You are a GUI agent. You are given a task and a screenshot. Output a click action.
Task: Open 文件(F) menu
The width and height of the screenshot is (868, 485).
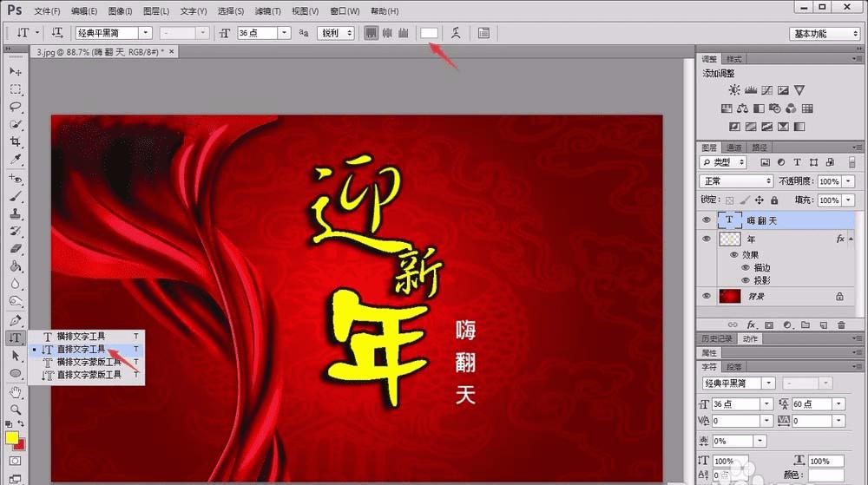point(47,11)
